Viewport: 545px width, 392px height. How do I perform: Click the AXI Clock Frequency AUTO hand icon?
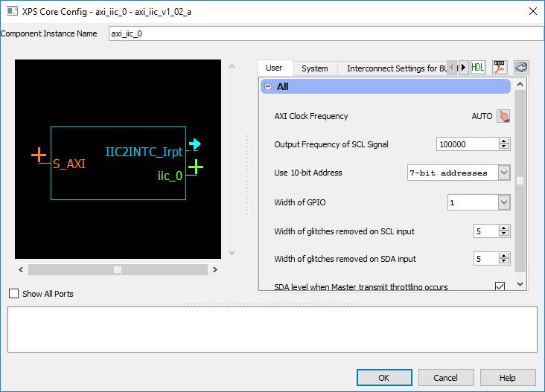click(x=503, y=116)
